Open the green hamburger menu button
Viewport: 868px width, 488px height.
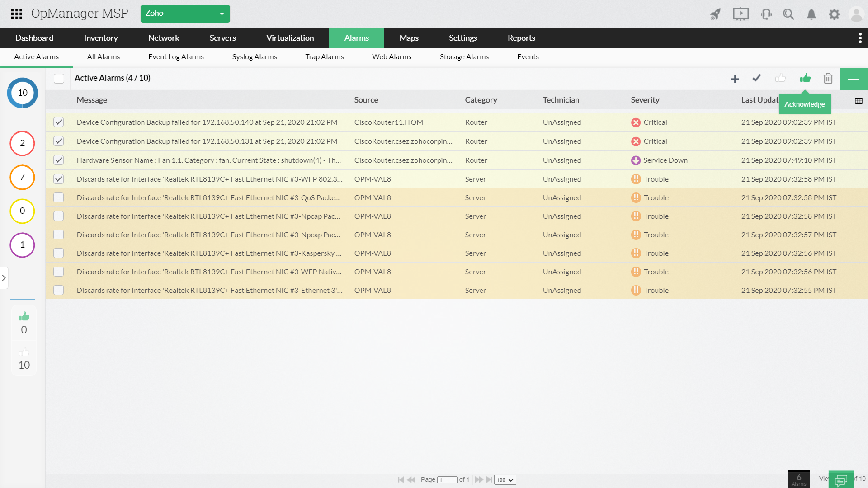(854, 79)
